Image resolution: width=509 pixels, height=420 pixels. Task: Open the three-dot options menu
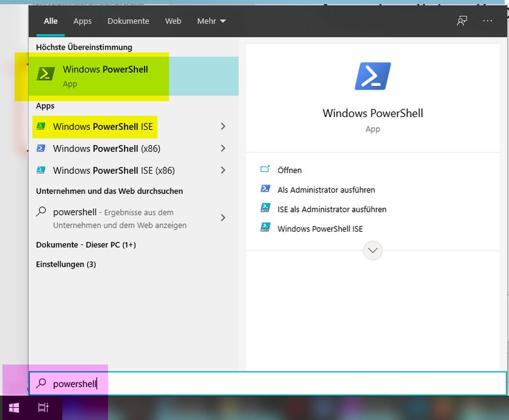point(487,21)
